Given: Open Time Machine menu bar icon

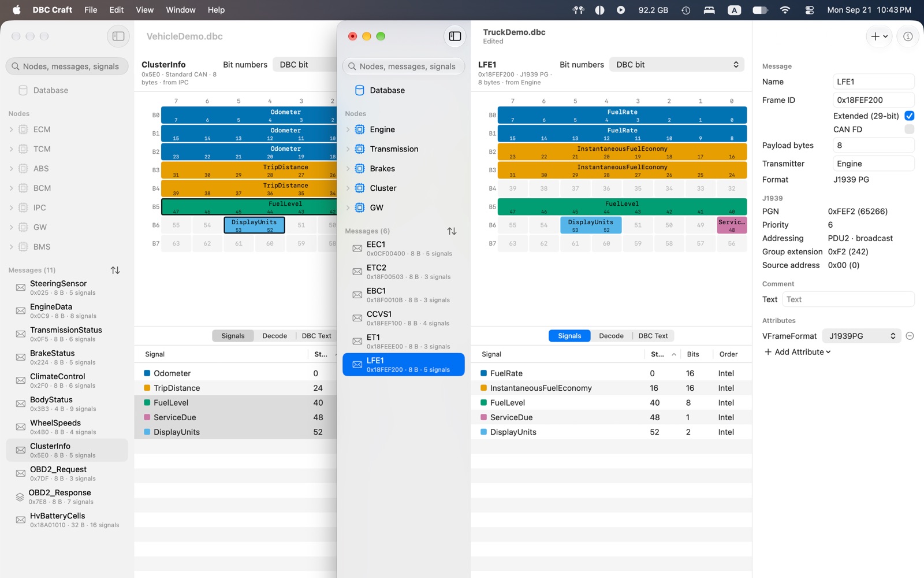Looking at the screenshot, I should 685,10.
